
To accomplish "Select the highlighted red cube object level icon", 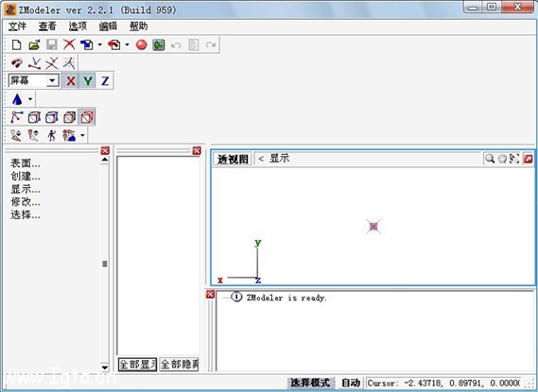I will [x=87, y=117].
